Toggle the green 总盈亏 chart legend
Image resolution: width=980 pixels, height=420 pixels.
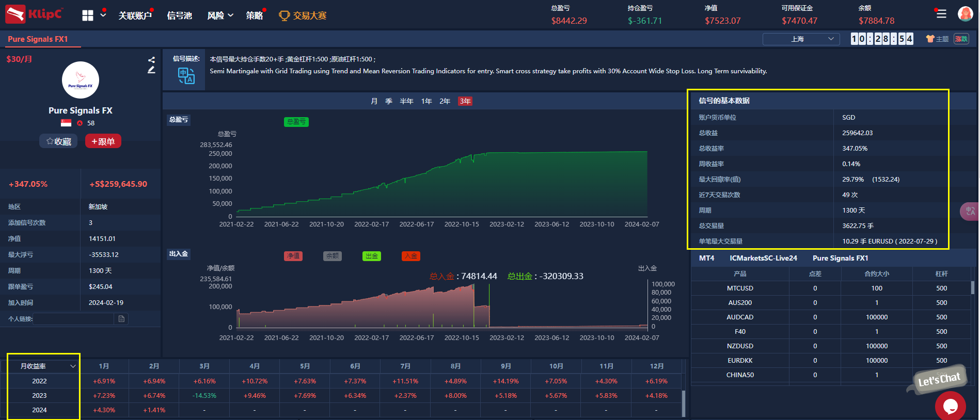coord(296,122)
